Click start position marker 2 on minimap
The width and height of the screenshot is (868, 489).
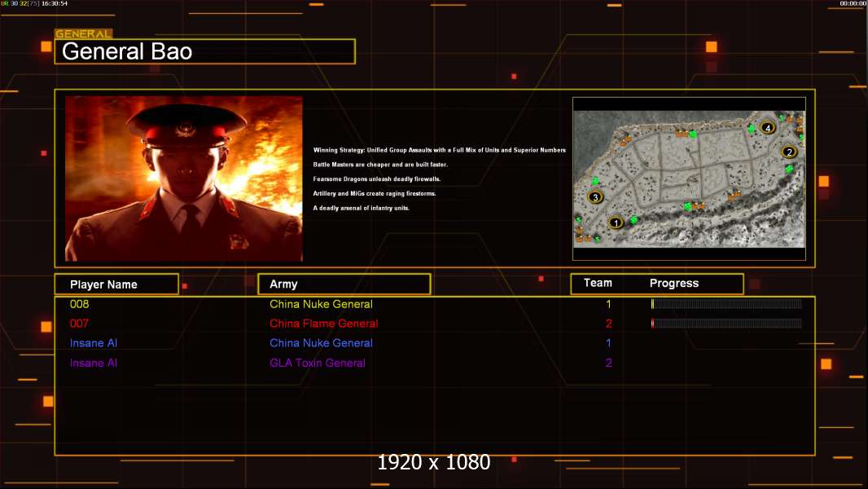(789, 152)
